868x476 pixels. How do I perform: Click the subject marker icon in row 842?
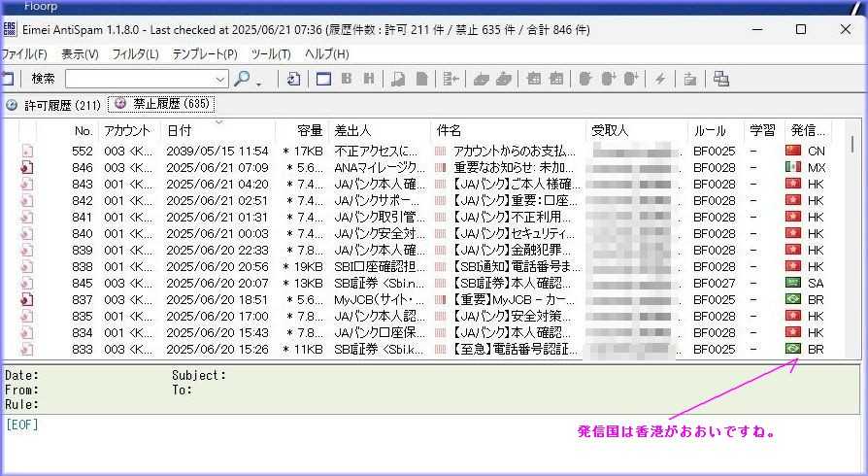click(x=441, y=200)
